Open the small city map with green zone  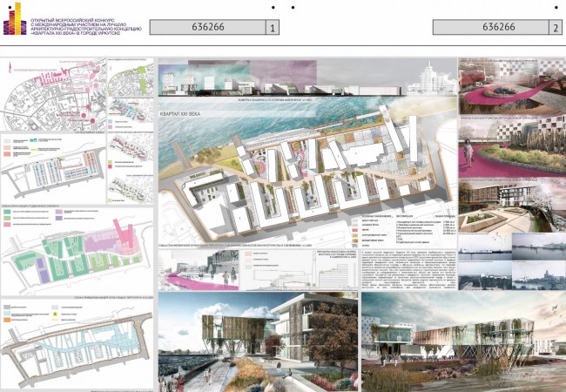tap(131, 78)
